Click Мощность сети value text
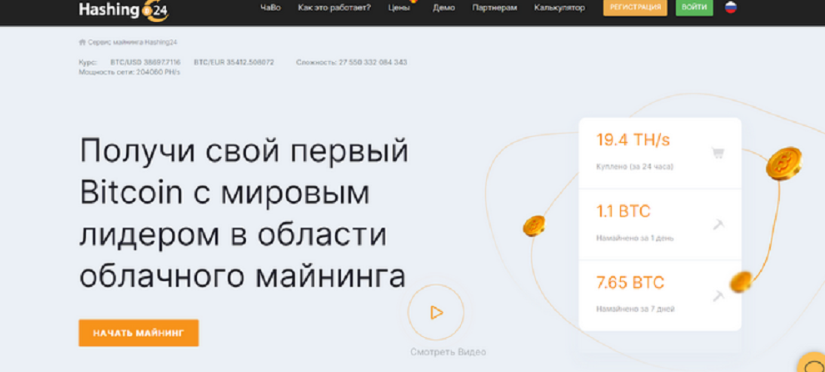 coord(129,72)
